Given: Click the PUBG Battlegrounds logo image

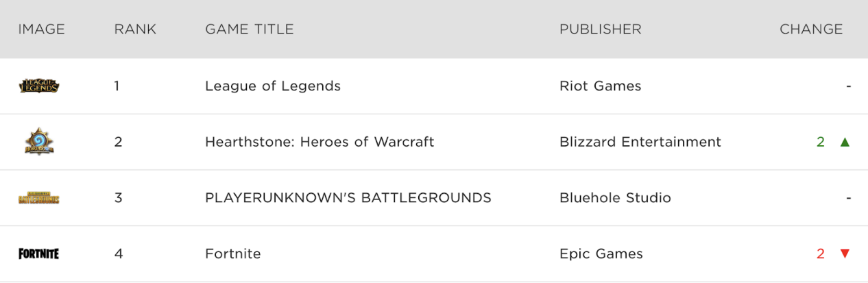Looking at the screenshot, I should [39, 198].
